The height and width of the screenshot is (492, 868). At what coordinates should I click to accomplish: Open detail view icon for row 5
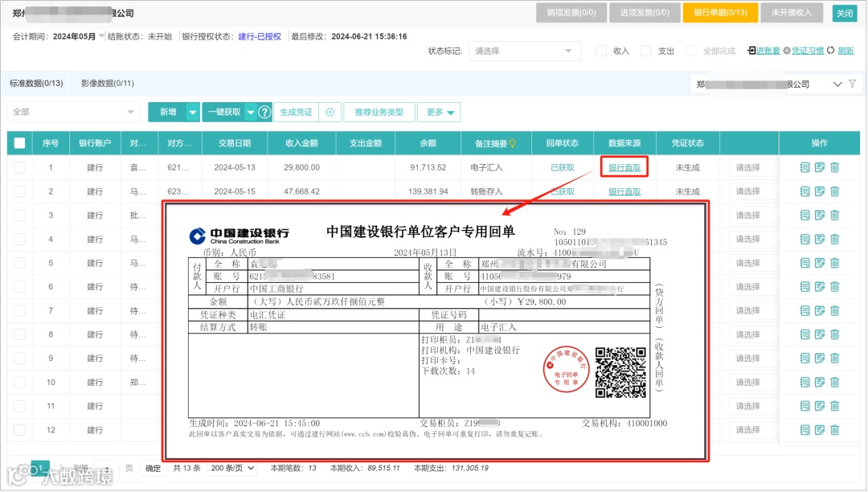[805, 263]
